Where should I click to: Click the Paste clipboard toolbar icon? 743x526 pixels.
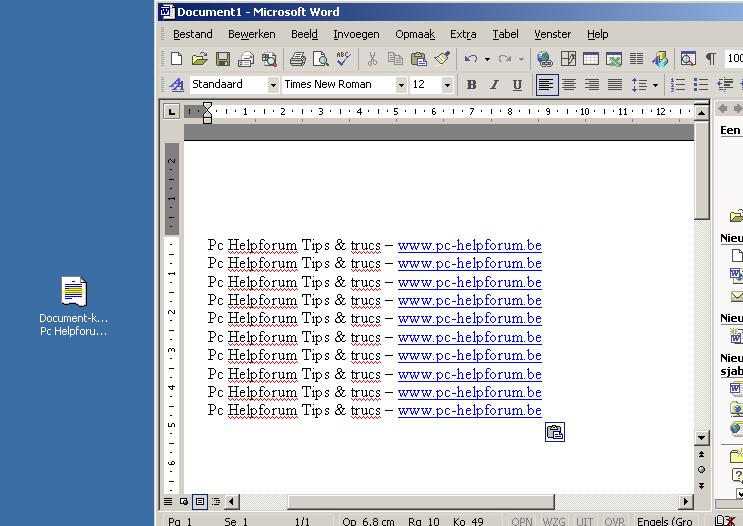tap(418, 59)
